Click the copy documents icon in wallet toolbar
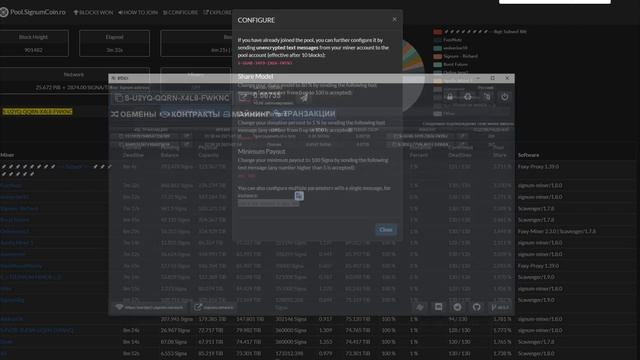 point(487,97)
